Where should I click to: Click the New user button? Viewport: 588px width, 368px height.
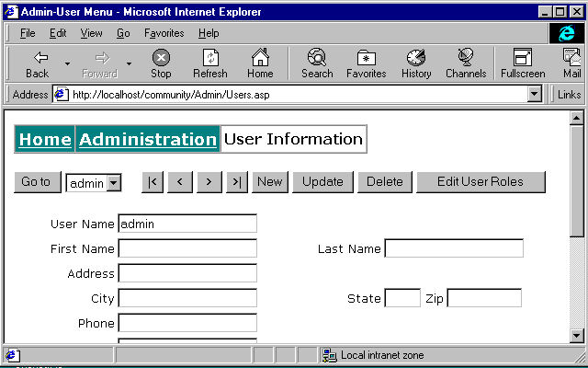coord(270,182)
